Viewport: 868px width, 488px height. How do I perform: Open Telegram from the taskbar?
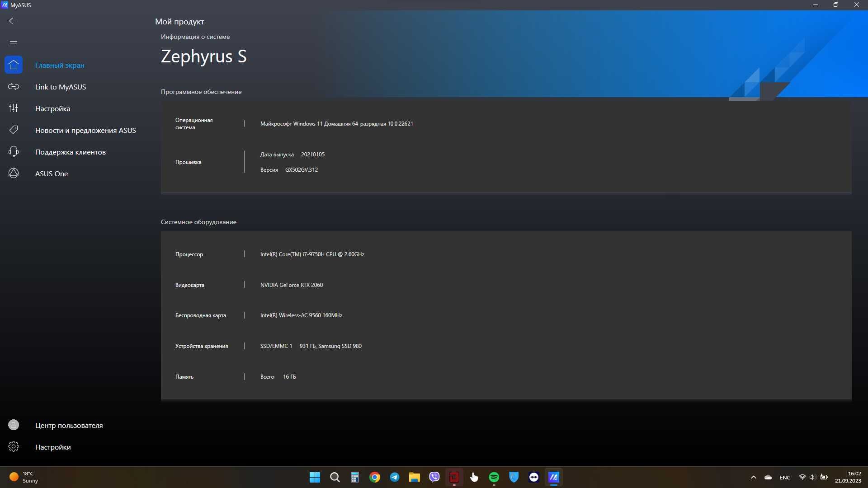coord(395,477)
